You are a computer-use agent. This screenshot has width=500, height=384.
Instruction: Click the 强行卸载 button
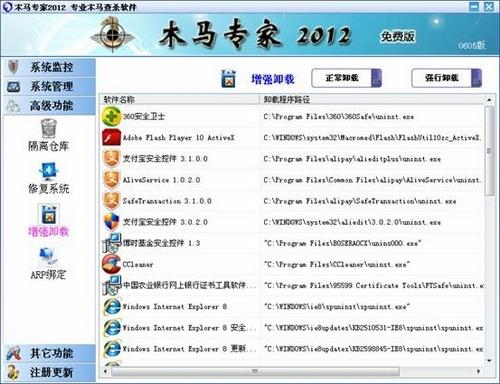(447, 78)
